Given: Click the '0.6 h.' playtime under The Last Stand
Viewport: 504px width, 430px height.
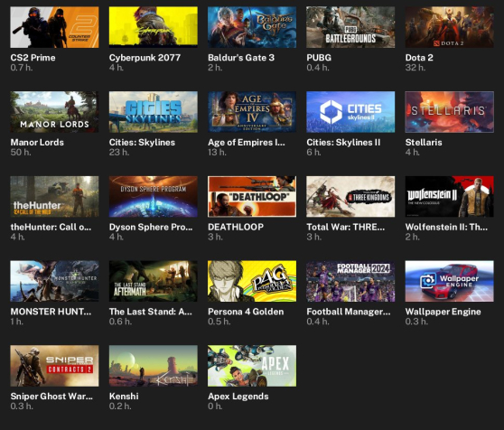Looking at the screenshot, I should tap(120, 322).
